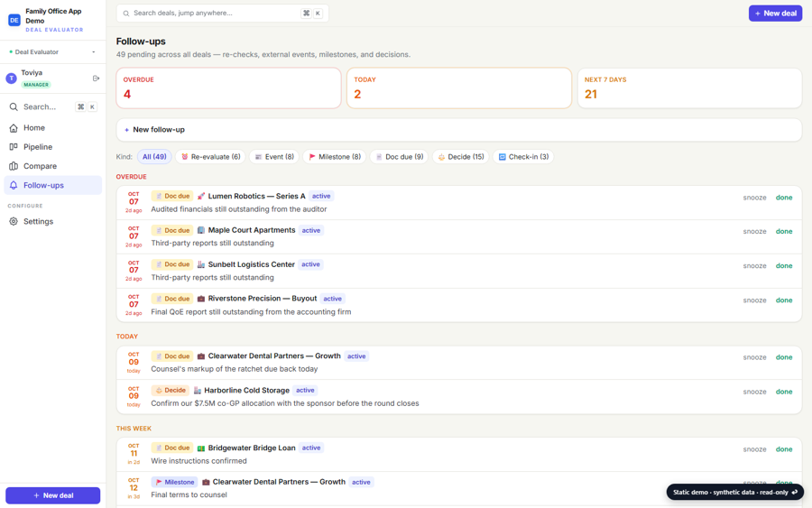The height and width of the screenshot is (508, 812).
Task: Mark Lumen Robotics follow-up done
Action: 784,198
